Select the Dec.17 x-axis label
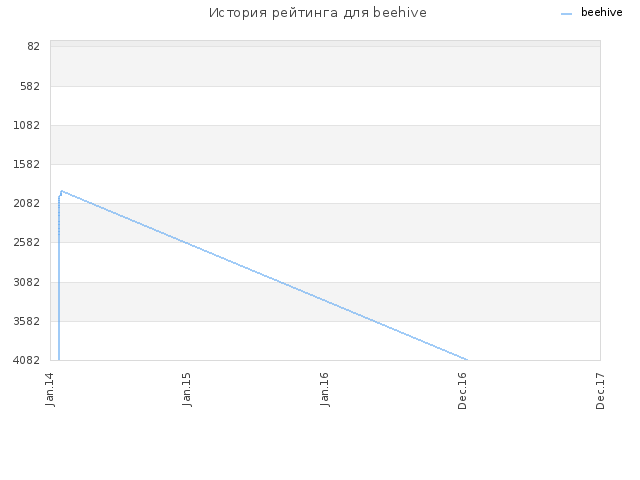The image size is (640, 480). click(600, 391)
